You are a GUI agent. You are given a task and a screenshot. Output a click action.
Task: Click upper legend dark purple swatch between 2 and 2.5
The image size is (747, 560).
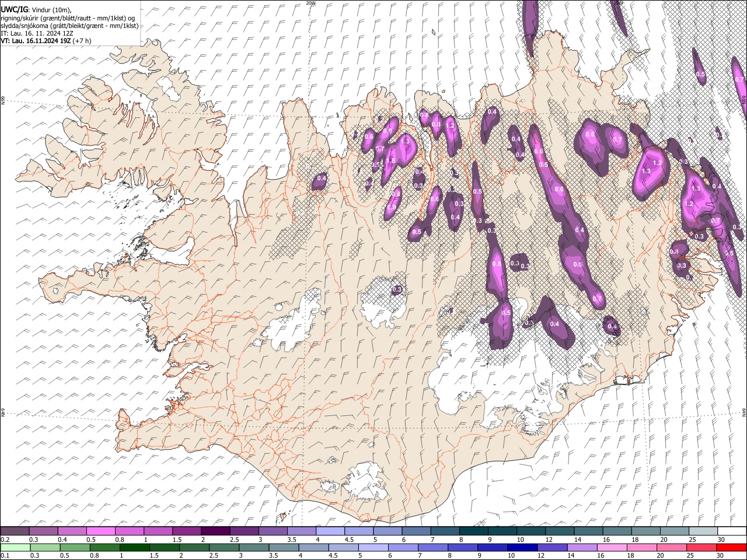pos(215,531)
